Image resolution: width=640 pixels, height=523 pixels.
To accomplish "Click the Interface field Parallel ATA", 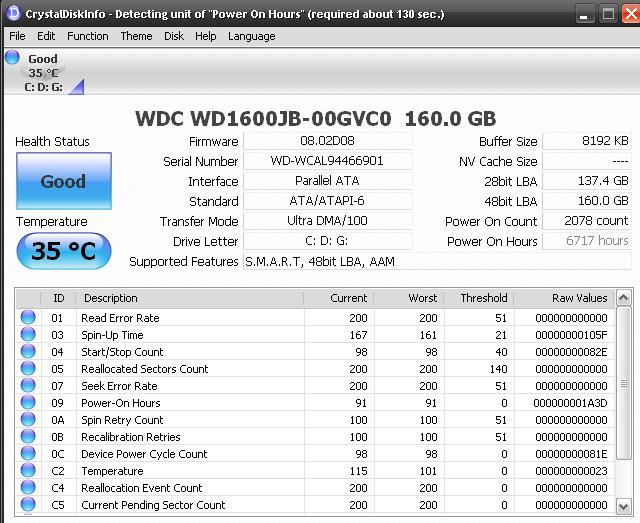I will click(x=328, y=181).
